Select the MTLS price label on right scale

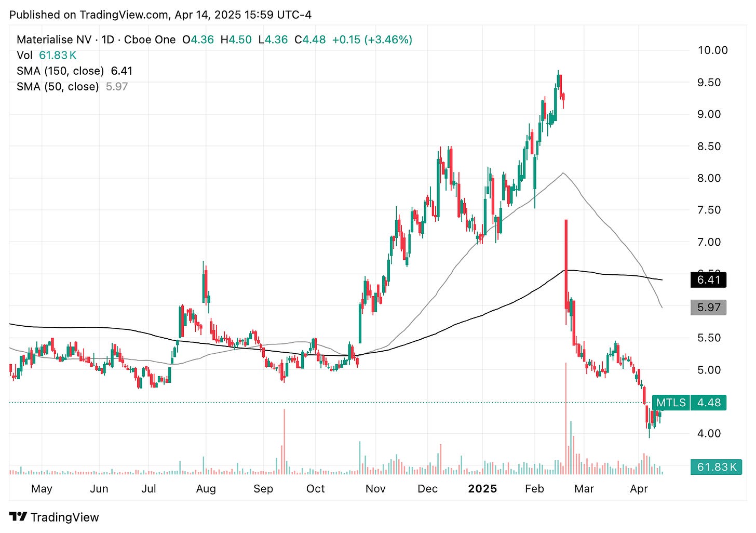coord(670,403)
